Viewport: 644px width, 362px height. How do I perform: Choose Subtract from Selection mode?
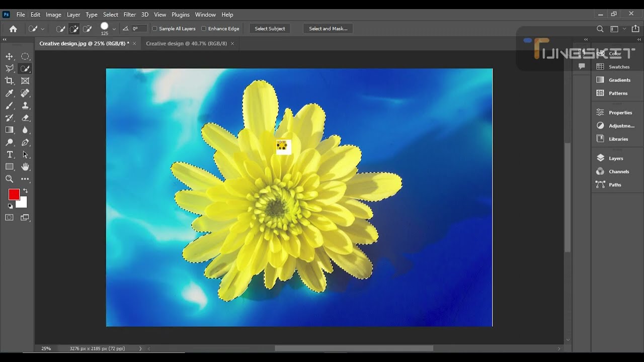pyautogui.click(x=87, y=29)
